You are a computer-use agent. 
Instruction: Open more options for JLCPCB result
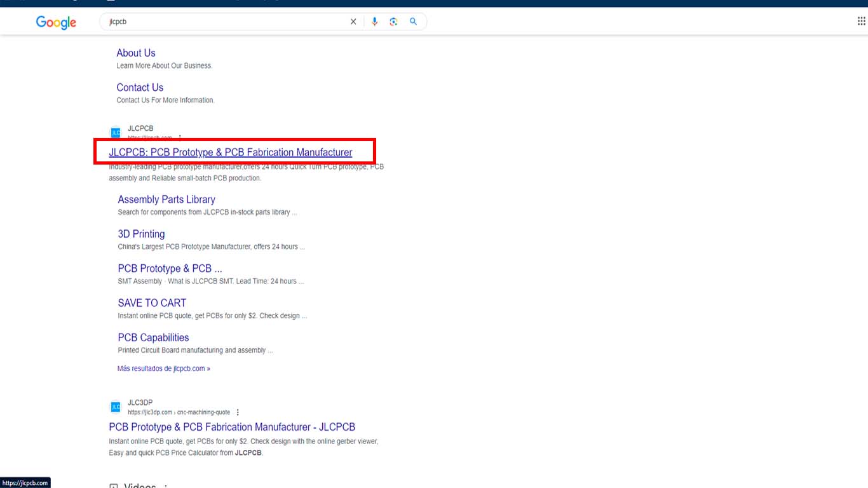180,137
